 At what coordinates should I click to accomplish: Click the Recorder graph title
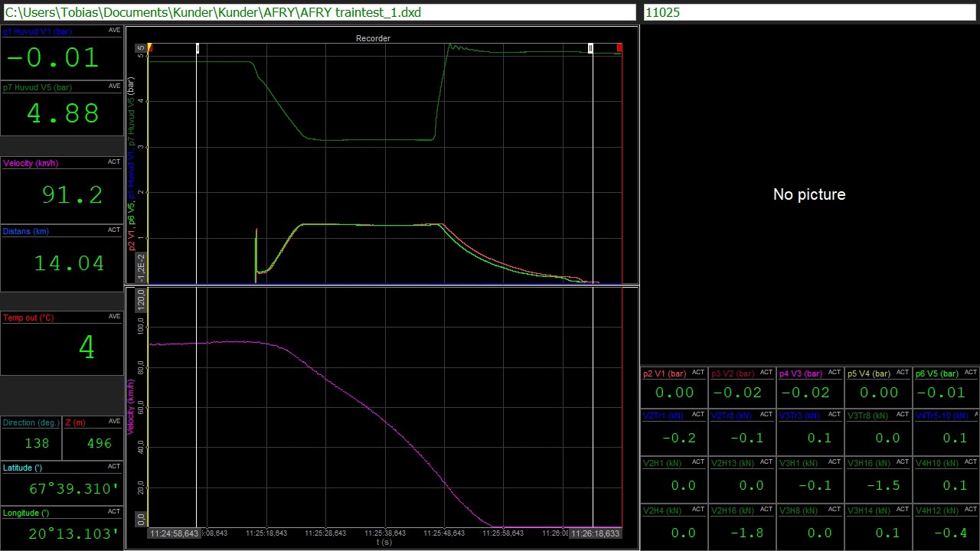pos(373,38)
